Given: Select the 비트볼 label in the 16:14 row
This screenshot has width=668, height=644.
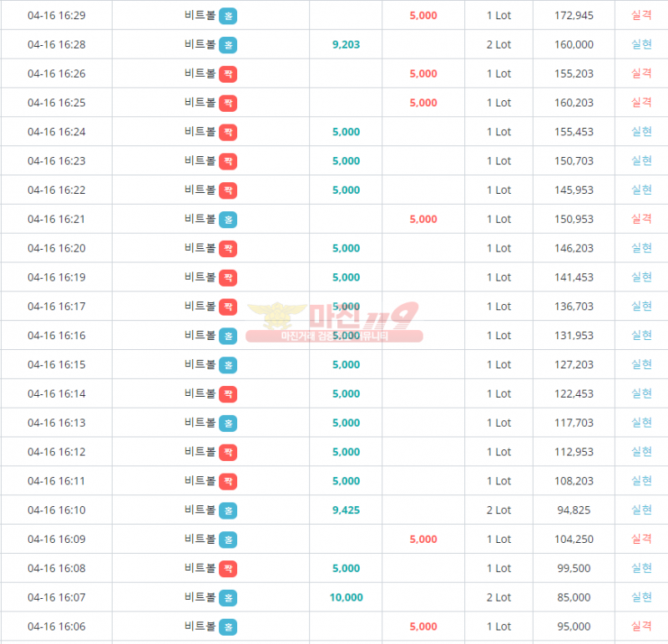Looking at the screenshot, I should pyautogui.click(x=200, y=393).
